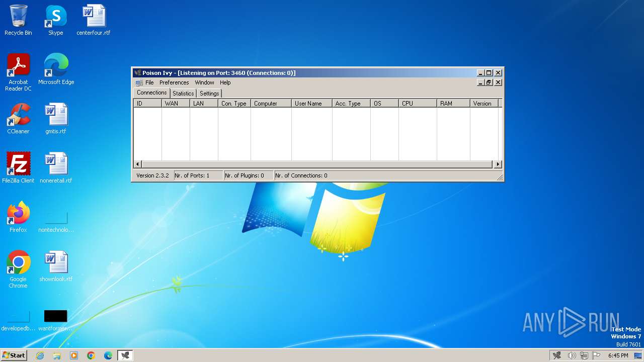
Task: Click the Poison Ivy title bar icon
Action: tap(137, 73)
